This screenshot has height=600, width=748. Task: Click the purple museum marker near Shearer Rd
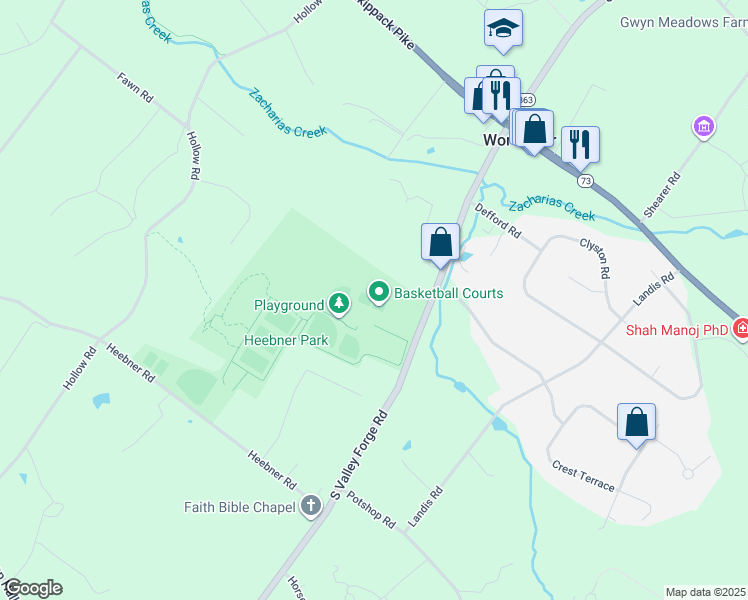click(704, 127)
